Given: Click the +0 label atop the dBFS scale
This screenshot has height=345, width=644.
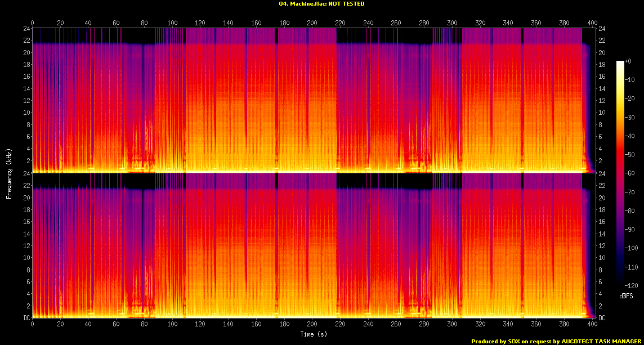Looking at the screenshot, I should [628, 61].
